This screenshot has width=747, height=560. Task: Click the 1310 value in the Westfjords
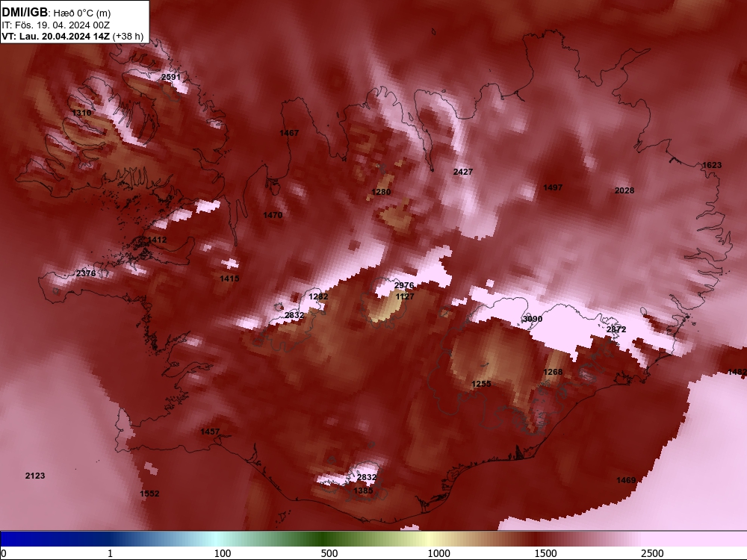pos(81,113)
